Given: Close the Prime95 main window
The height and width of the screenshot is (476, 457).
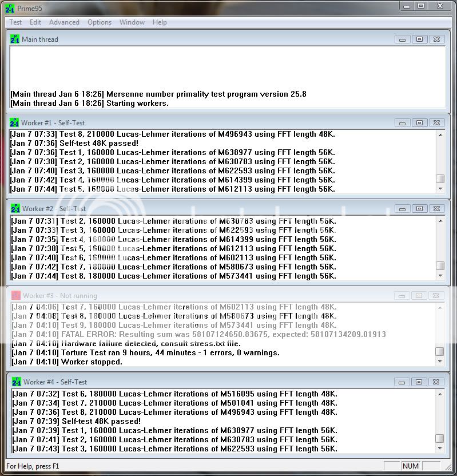Looking at the screenshot, I should click(440, 6).
